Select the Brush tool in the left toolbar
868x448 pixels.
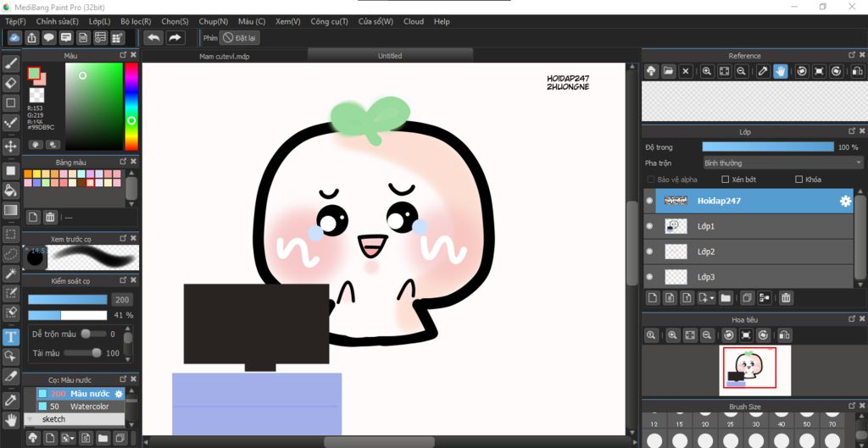pyautogui.click(x=10, y=64)
